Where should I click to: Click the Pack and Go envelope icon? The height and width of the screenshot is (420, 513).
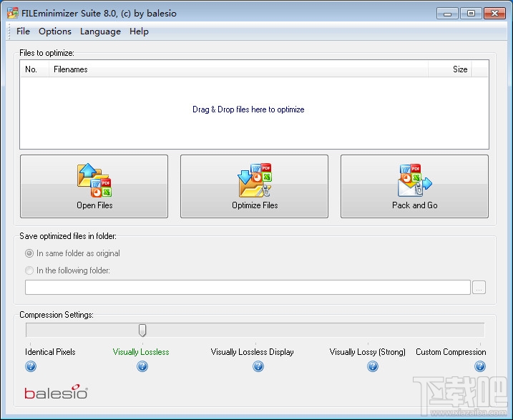click(x=415, y=180)
